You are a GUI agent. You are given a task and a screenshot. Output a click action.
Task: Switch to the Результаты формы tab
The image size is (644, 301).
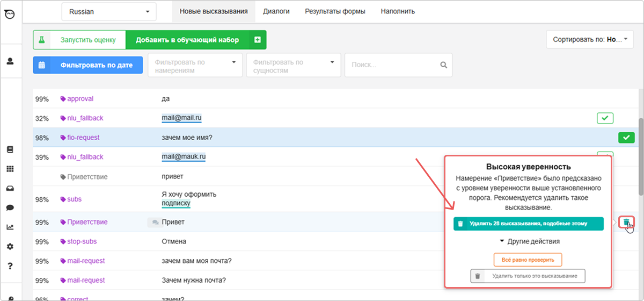335,11
